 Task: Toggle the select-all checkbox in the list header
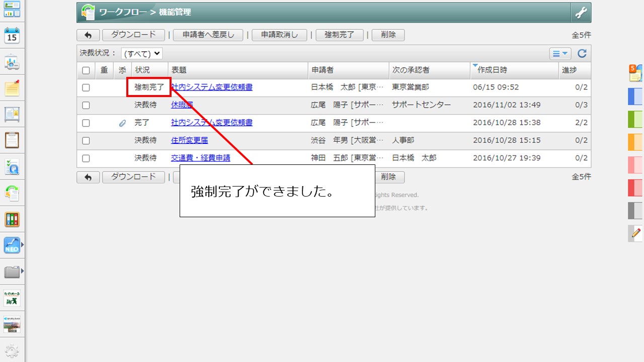coord(86,70)
